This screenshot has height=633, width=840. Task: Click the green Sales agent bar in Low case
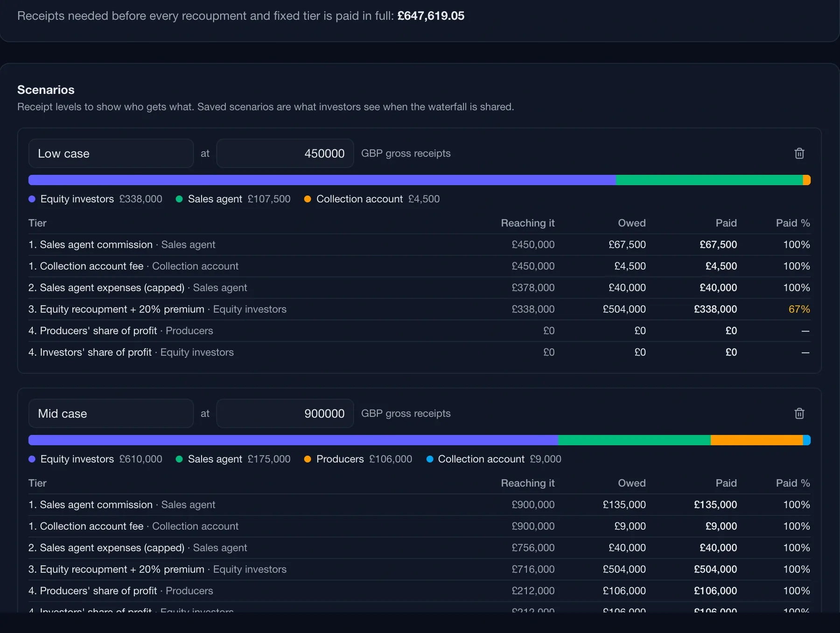(x=709, y=180)
